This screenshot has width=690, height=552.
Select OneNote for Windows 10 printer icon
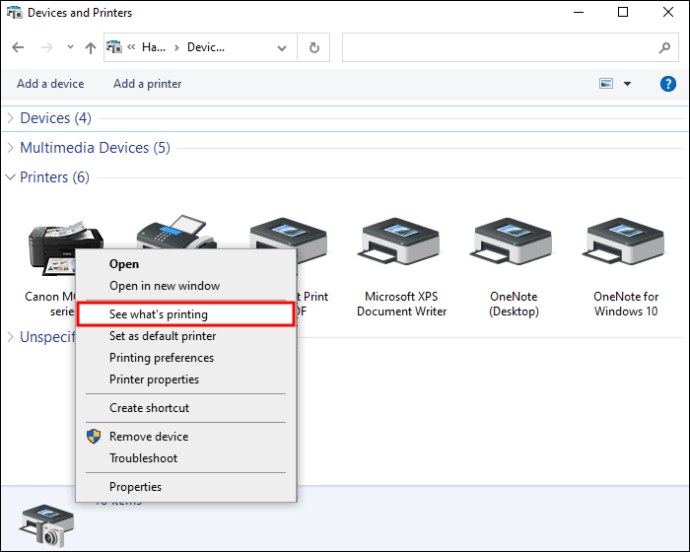tap(625, 241)
